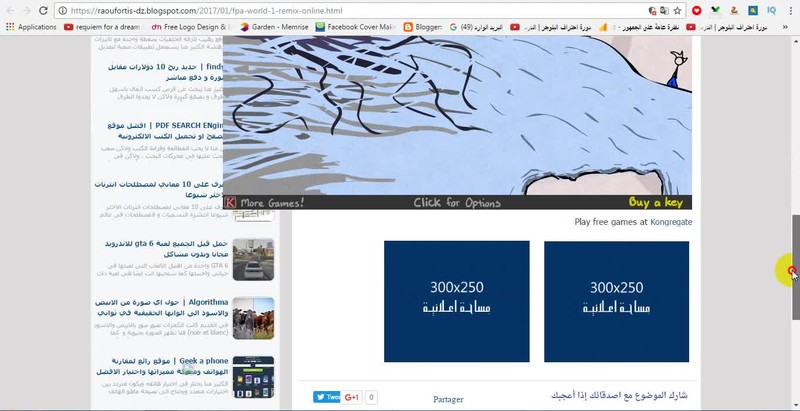Click 'Buy a key' in the game bar
Screen dimensions: 800x411
(x=656, y=202)
